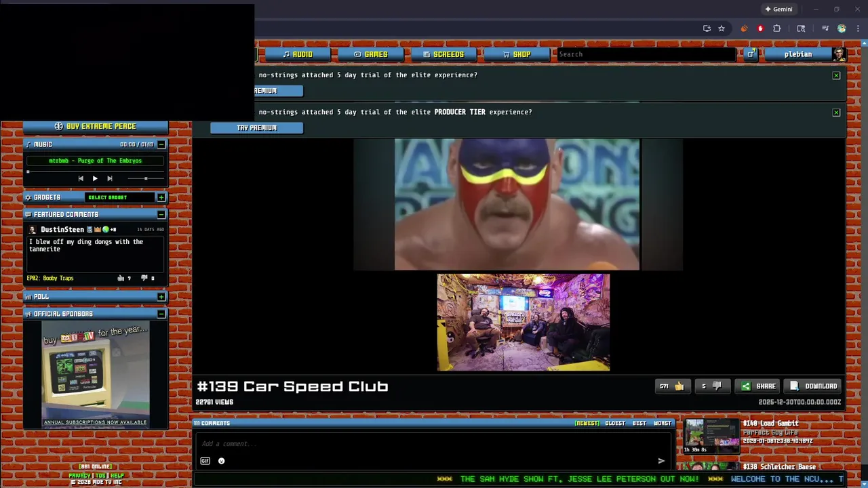Dislike the video with 5 thumbs down
868x488 pixels.
point(713,386)
